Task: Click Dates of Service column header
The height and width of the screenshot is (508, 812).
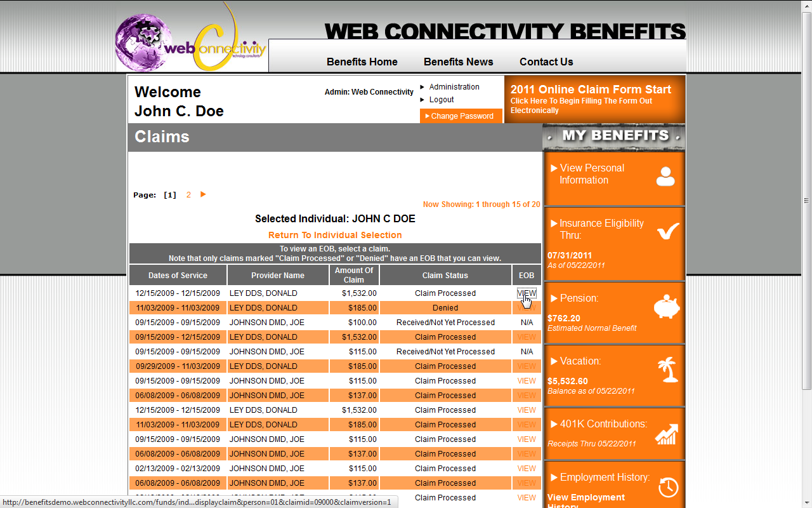Action: click(x=178, y=275)
